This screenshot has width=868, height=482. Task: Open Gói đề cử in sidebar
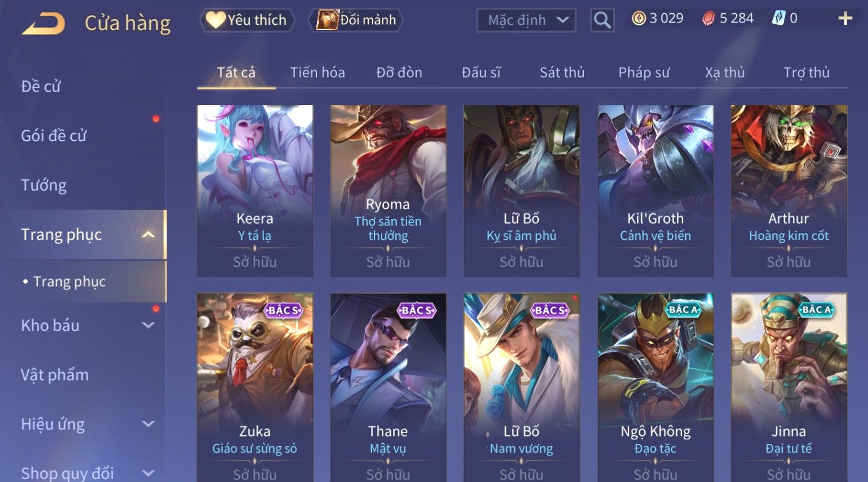(x=54, y=135)
